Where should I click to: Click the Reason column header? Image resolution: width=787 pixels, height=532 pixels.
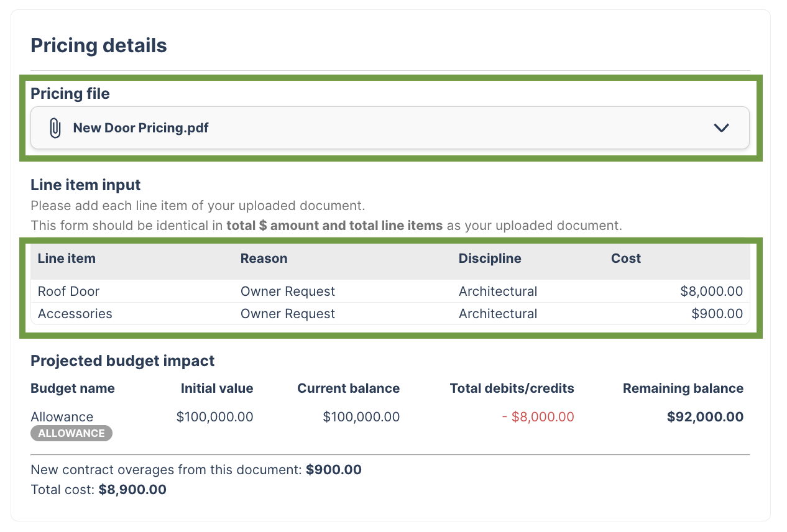click(x=264, y=259)
